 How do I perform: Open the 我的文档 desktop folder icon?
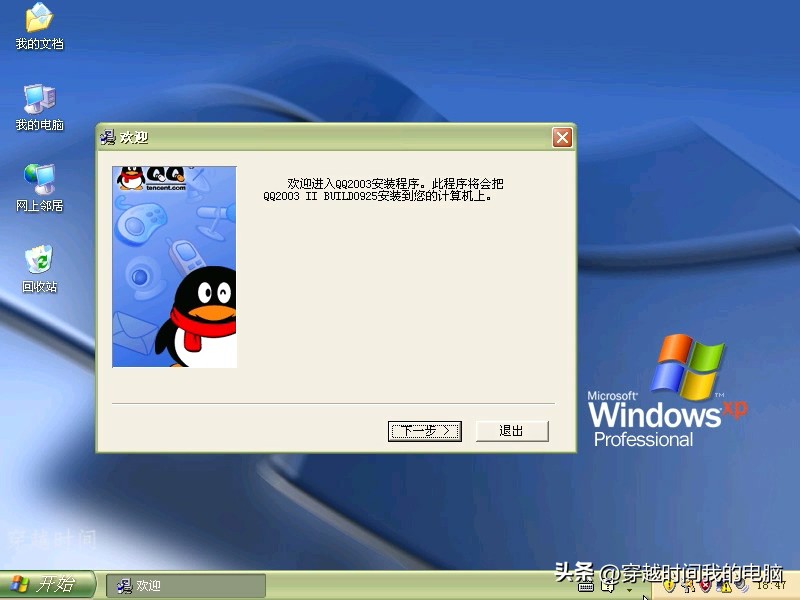point(39,27)
